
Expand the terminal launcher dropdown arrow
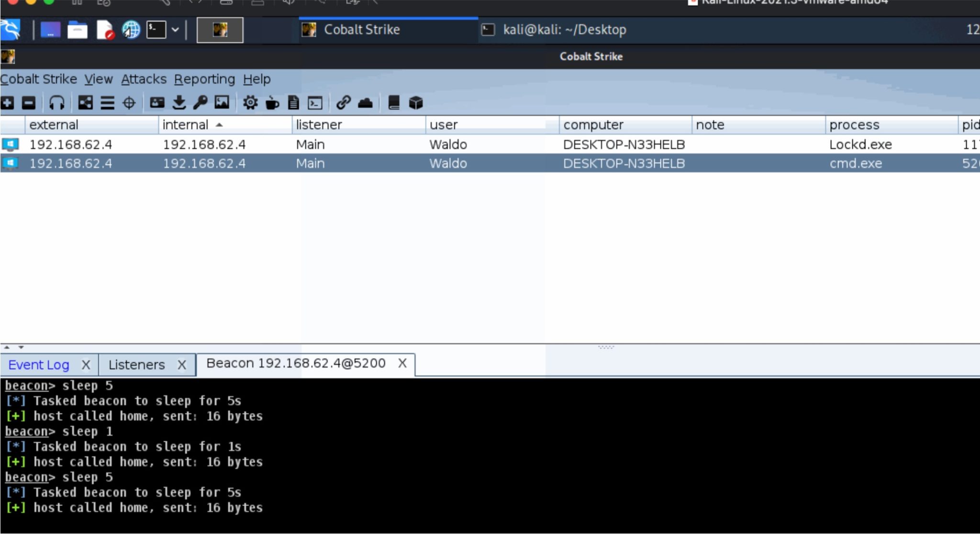175,30
